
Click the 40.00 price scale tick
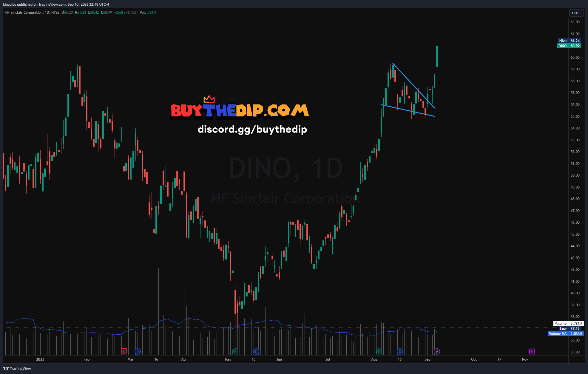(x=575, y=293)
